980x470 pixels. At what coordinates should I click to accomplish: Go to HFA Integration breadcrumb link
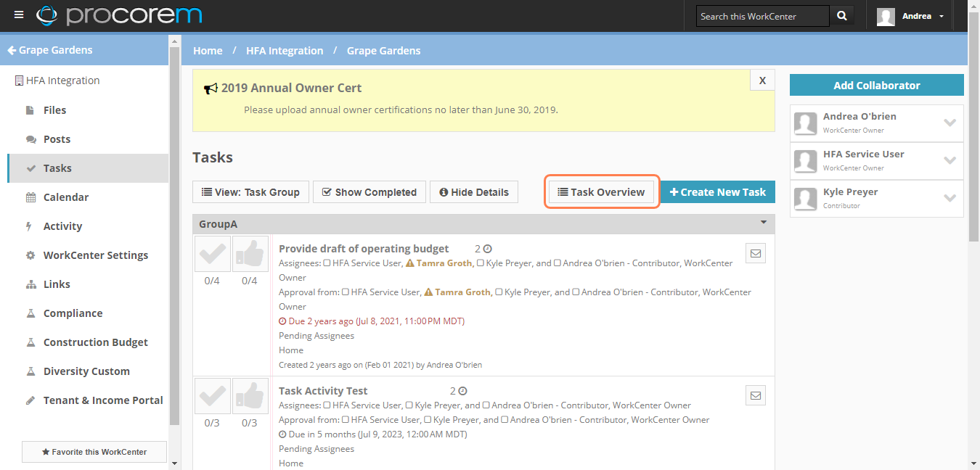click(x=285, y=51)
